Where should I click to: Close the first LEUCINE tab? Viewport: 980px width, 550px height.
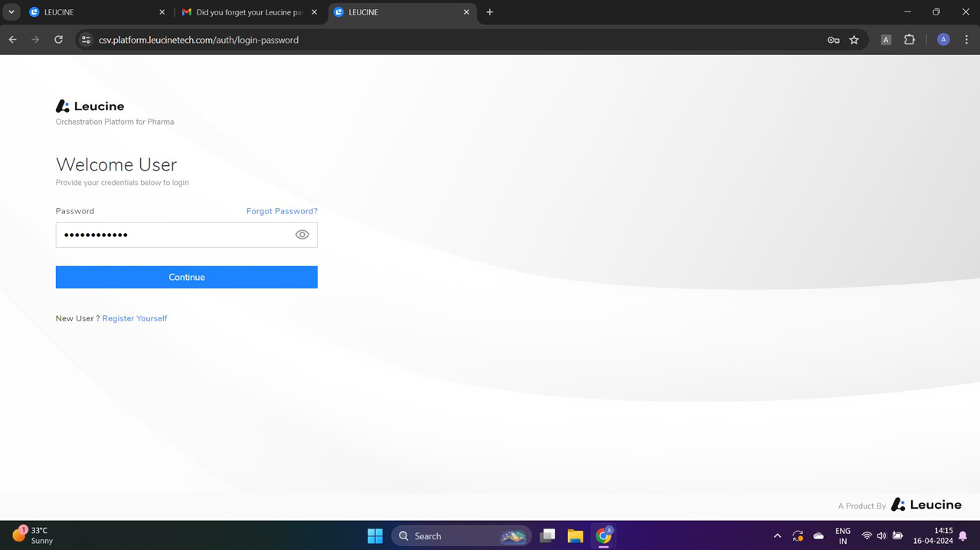tap(162, 12)
